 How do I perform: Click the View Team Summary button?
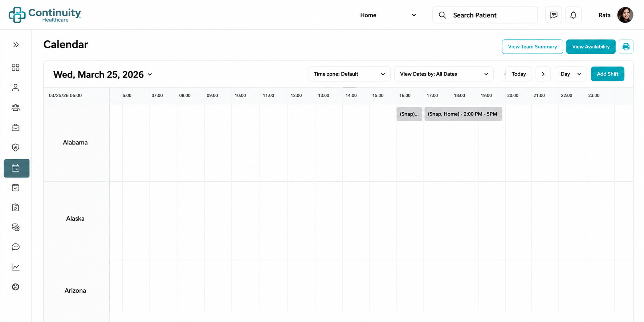click(x=532, y=47)
